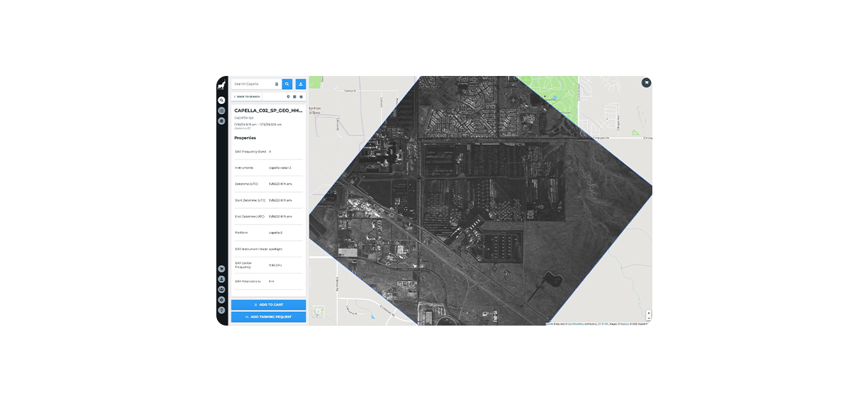Screen dimensions: 868x407
Task: Click the sidebar shopping cart icon
Action: click(221, 269)
